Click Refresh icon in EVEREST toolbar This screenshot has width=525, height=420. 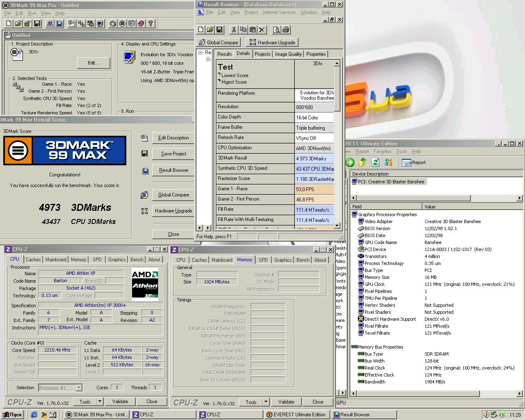click(x=375, y=162)
